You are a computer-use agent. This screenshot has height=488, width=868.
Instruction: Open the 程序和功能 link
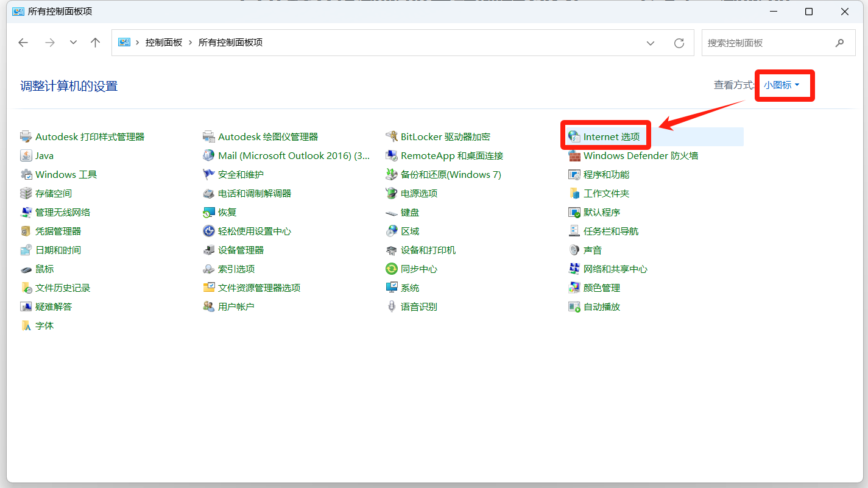pyautogui.click(x=606, y=174)
